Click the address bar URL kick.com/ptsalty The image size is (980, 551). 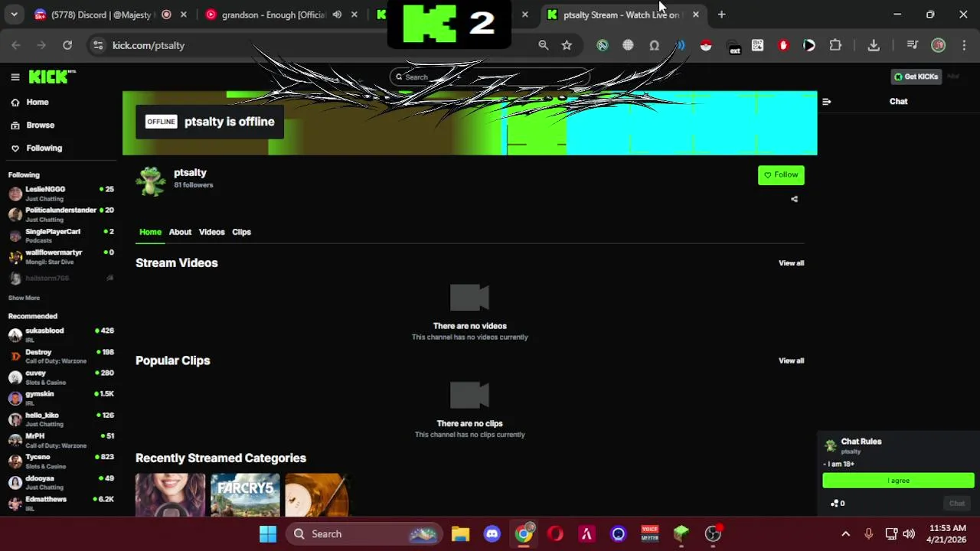coord(149,45)
